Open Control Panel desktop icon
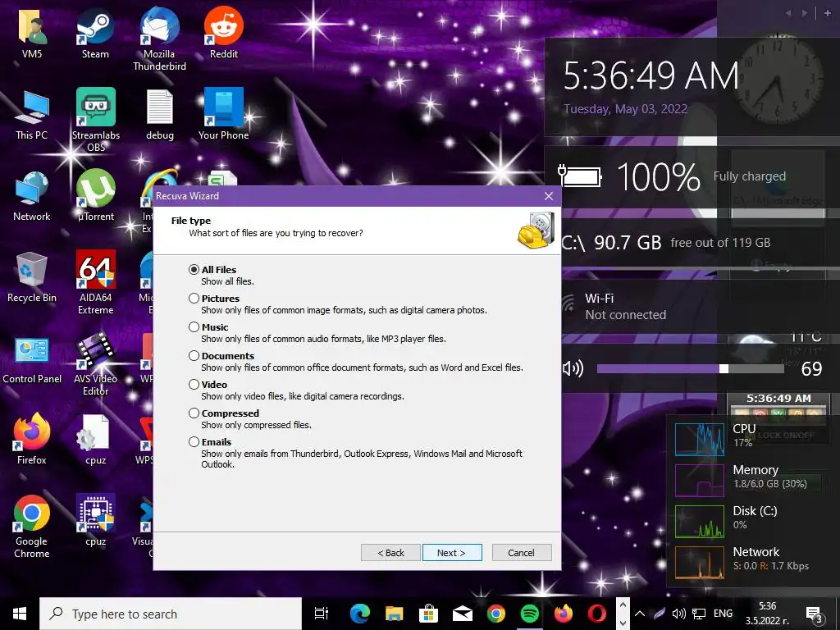Screen dimensions: 840x630 32,360
